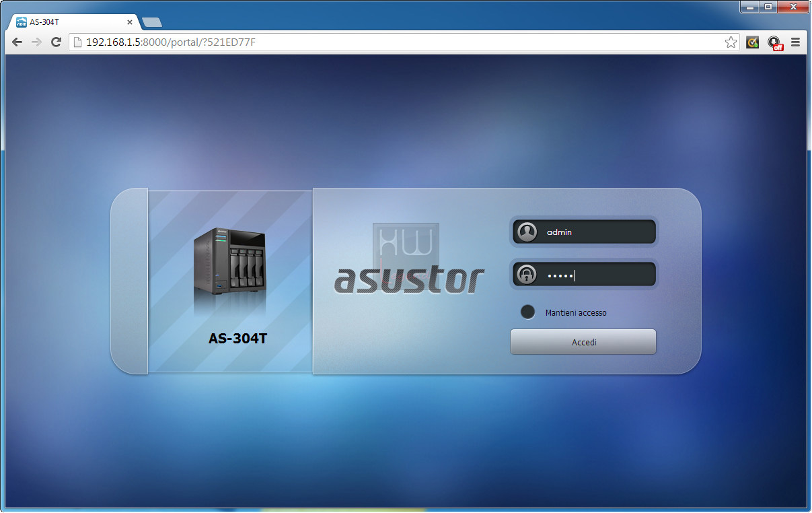
Task: Click the asustor logo
Action: tap(409, 280)
